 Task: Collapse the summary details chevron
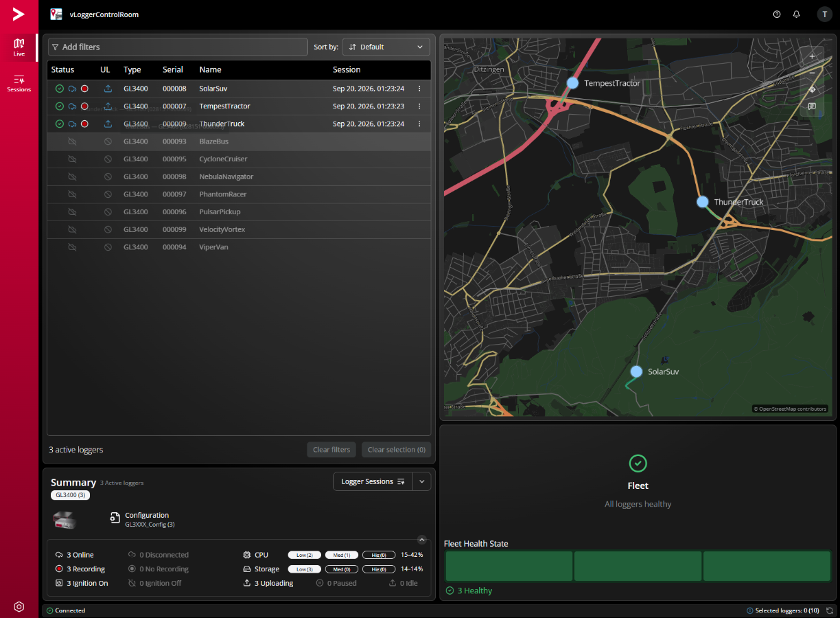pos(422,540)
